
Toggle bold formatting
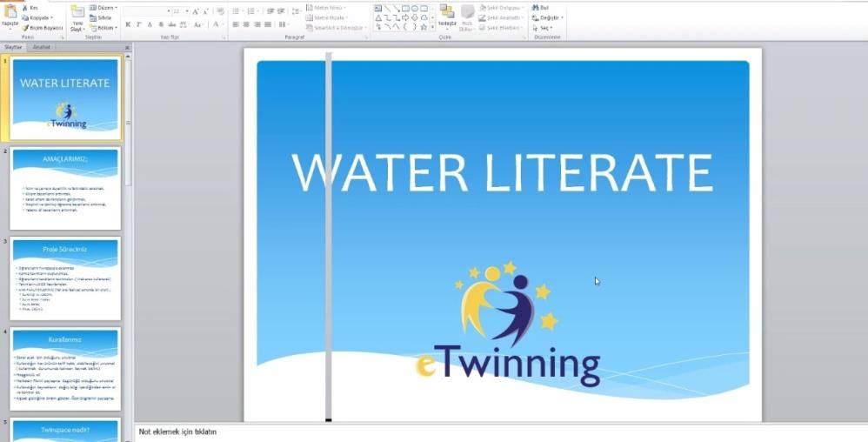[x=128, y=25]
